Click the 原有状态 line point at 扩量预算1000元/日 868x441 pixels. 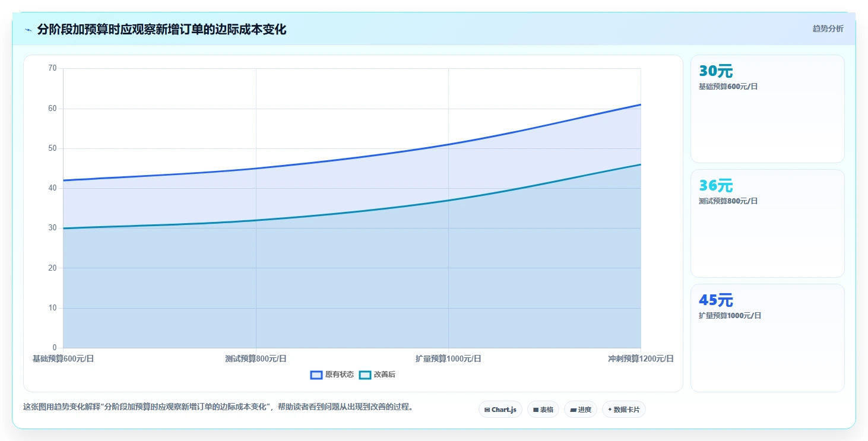(448, 144)
